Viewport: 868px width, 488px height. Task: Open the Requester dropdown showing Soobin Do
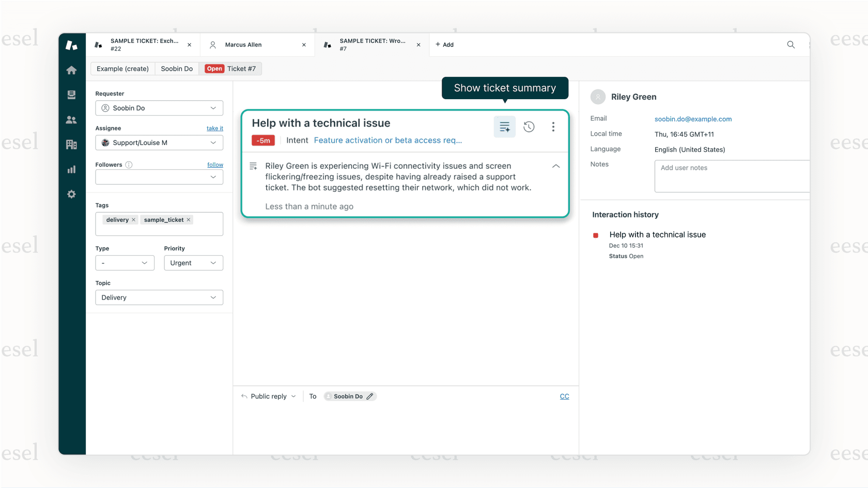159,108
